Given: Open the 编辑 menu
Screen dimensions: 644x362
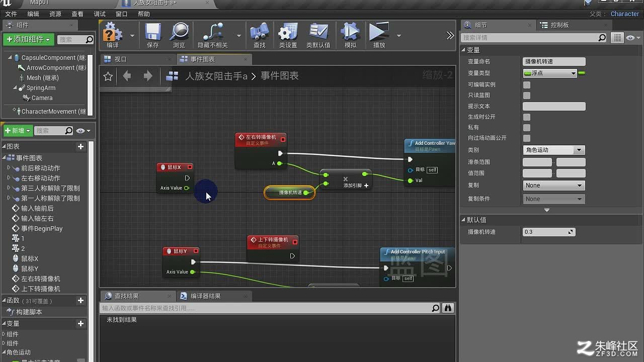Looking at the screenshot, I should pyautogui.click(x=33, y=14).
